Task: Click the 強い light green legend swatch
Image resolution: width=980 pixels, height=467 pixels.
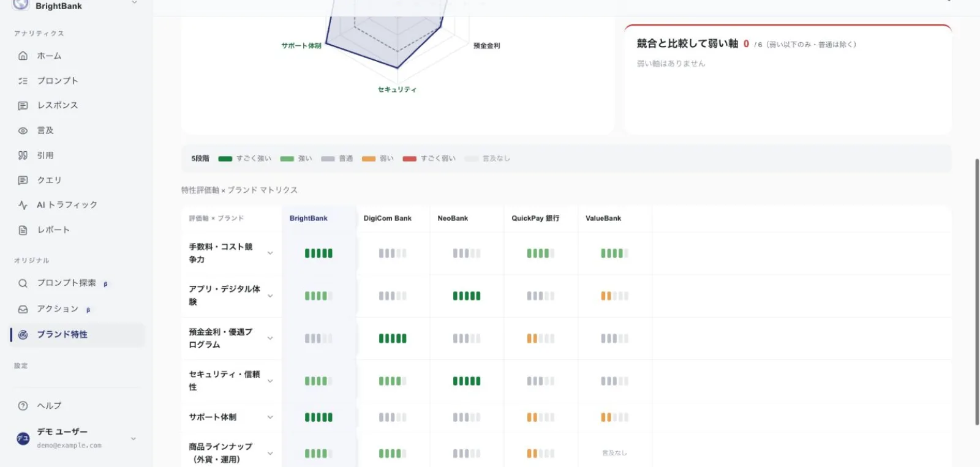Action: (x=287, y=159)
